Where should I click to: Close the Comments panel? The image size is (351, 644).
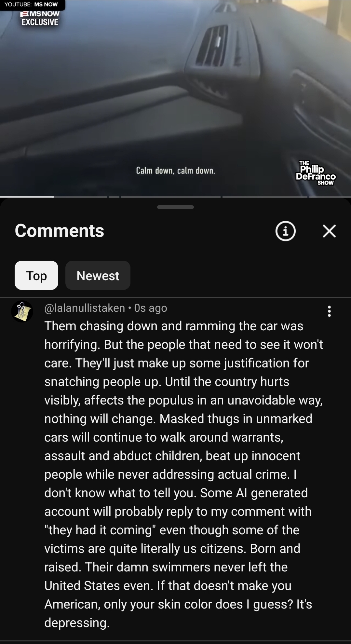(x=329, y=231)
